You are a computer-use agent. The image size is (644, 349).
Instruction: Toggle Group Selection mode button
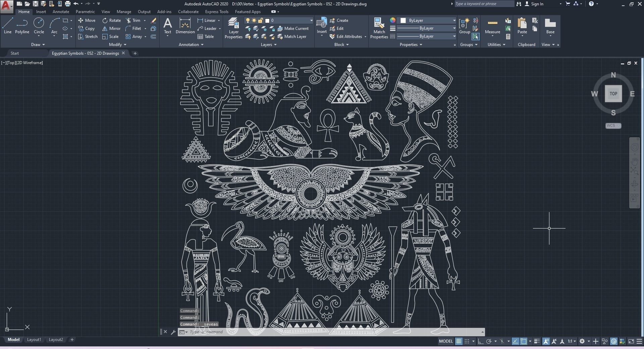point(475,37)
